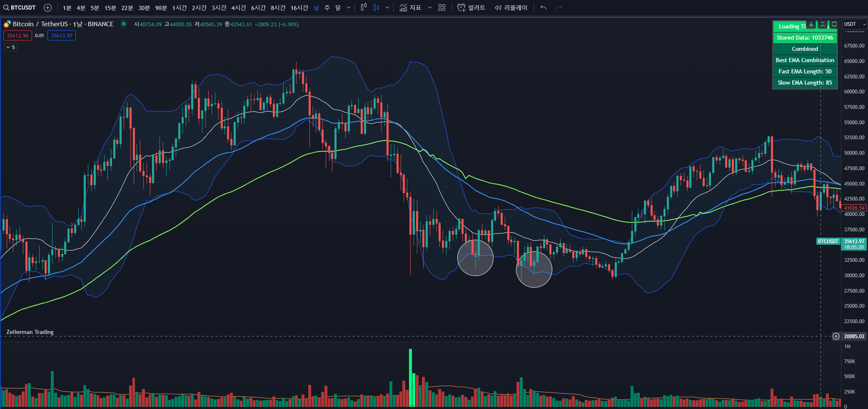Click the scroll-to-bar down arrow icon
The image size is (868, 409).
[811, 24]
